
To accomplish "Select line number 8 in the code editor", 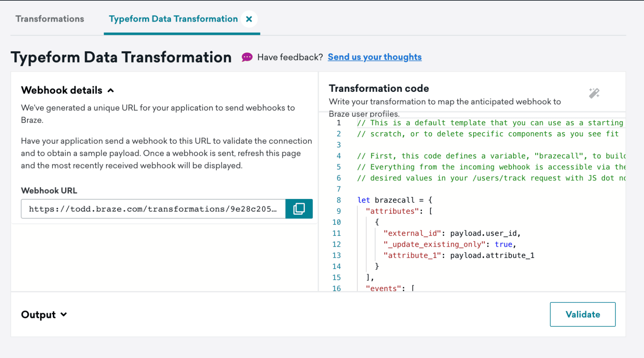I will tap(338, 200).
